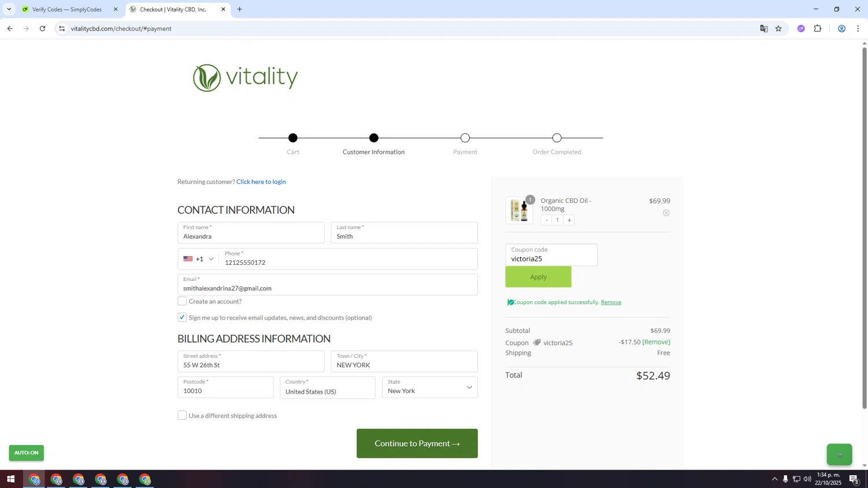The image size is (868, 488).
Task: Click the First name field
Action: (251, 232)
